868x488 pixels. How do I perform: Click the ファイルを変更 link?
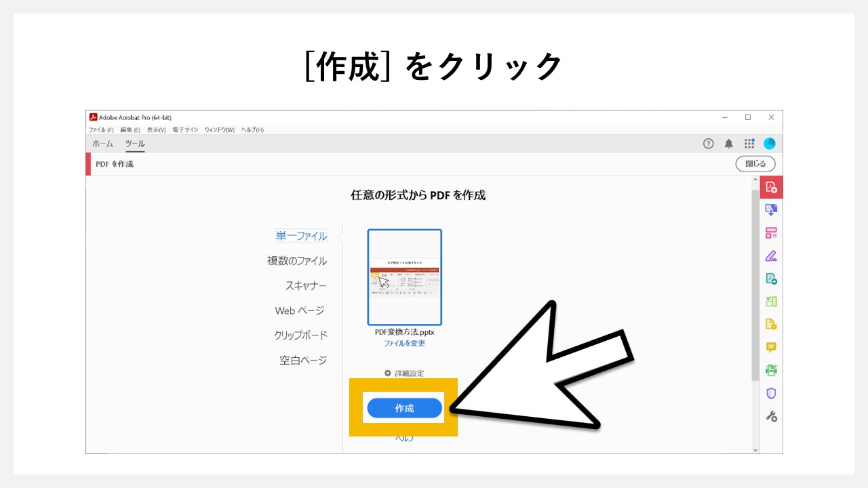404,343
